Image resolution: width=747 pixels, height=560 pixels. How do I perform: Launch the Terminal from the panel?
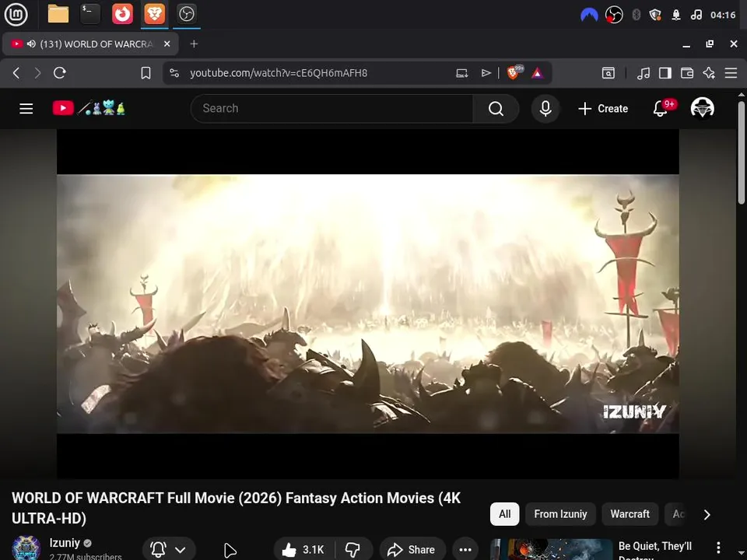[90, 14]
